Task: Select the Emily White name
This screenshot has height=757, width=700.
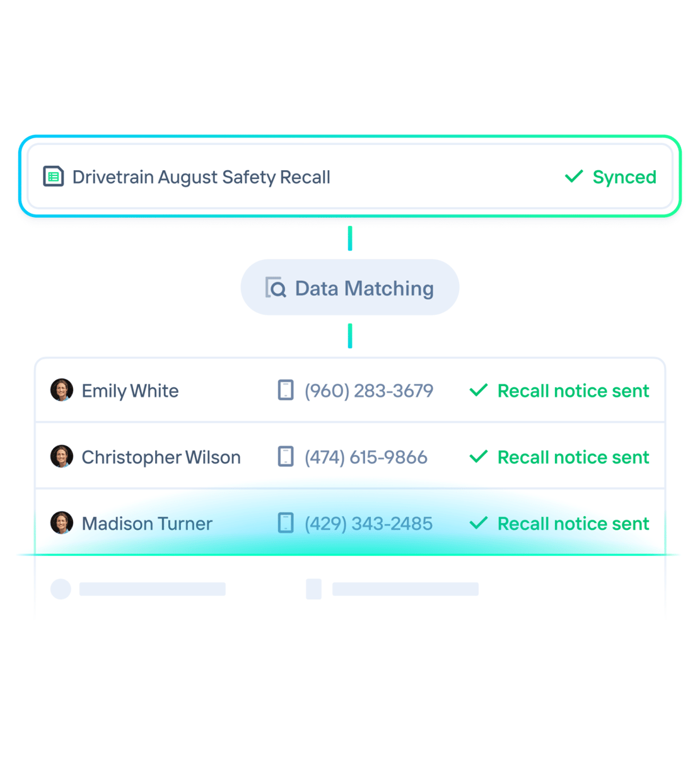Action: point(130,391)
